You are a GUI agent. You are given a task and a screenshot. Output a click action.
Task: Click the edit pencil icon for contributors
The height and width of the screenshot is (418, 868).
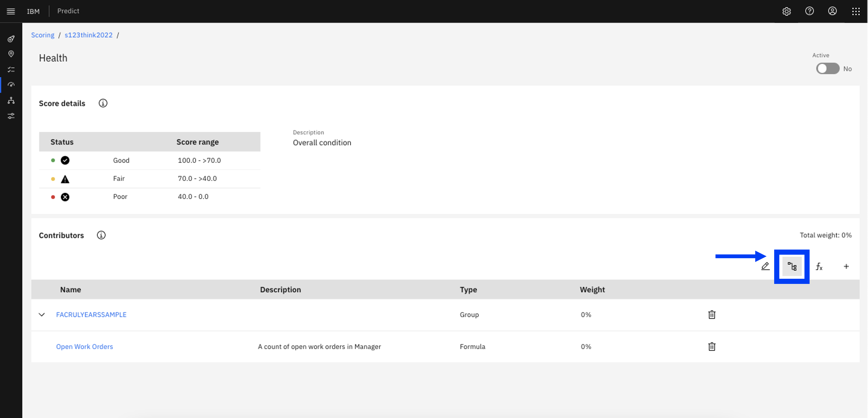[765, 266]
